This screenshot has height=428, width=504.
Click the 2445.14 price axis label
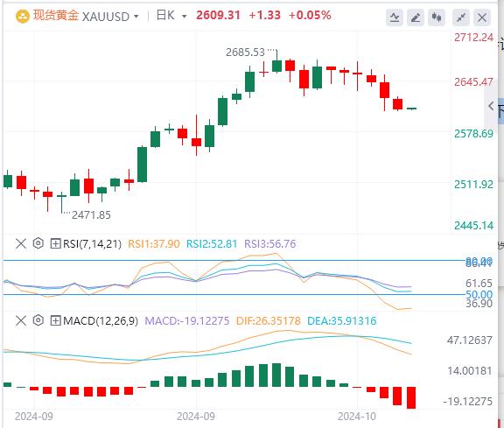473,226
